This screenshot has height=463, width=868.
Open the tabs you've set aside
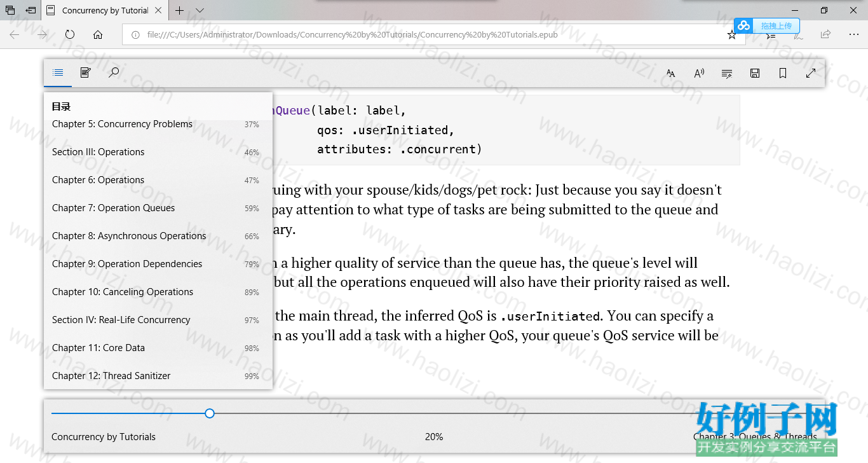[x=10, y=10]
